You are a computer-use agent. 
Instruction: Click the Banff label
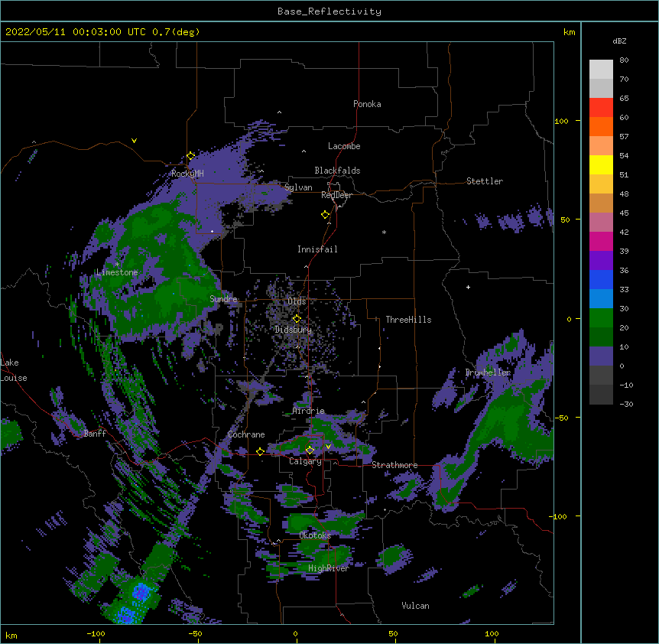point(95,434)
